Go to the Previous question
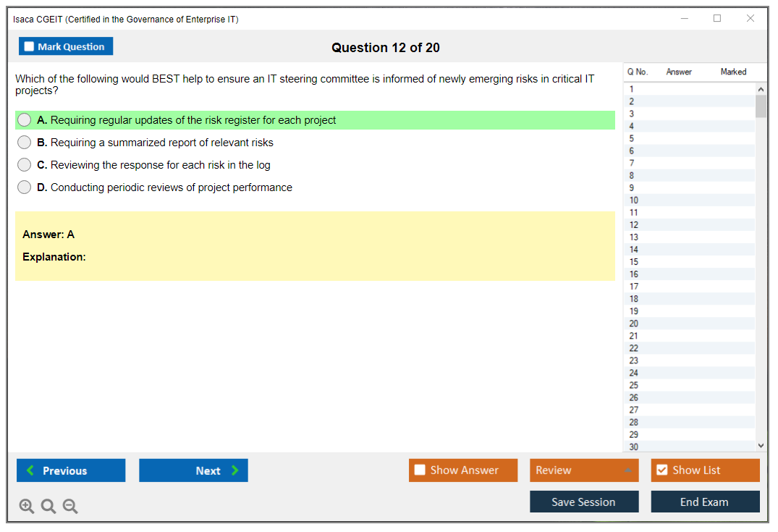The image size is (778, 532). point(71,470)
